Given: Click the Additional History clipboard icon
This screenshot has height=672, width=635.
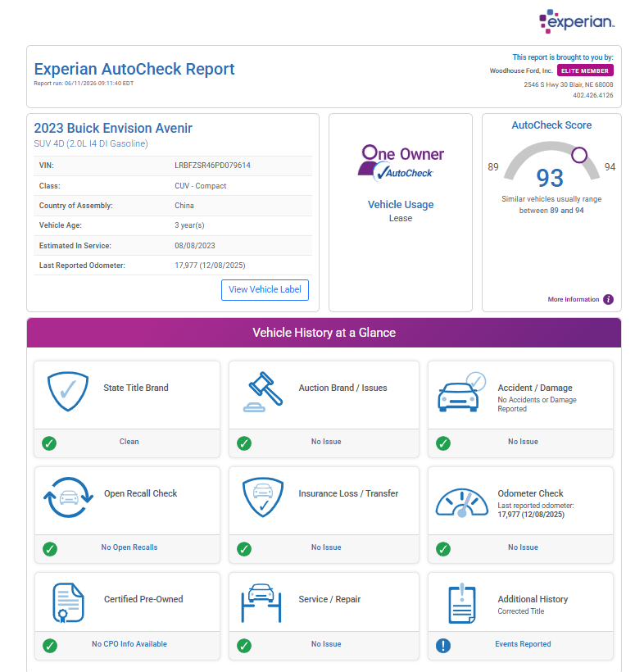Looking at the screenshot, I should (462, 603).
